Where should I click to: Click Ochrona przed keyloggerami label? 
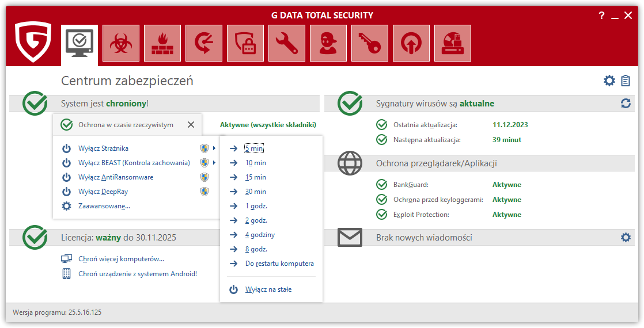(438, 200)
